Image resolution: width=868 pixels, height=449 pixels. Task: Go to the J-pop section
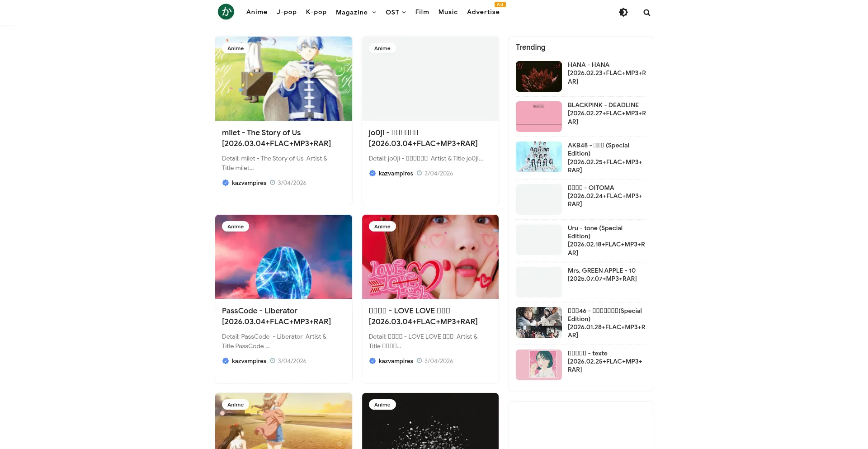pos(287,12)
